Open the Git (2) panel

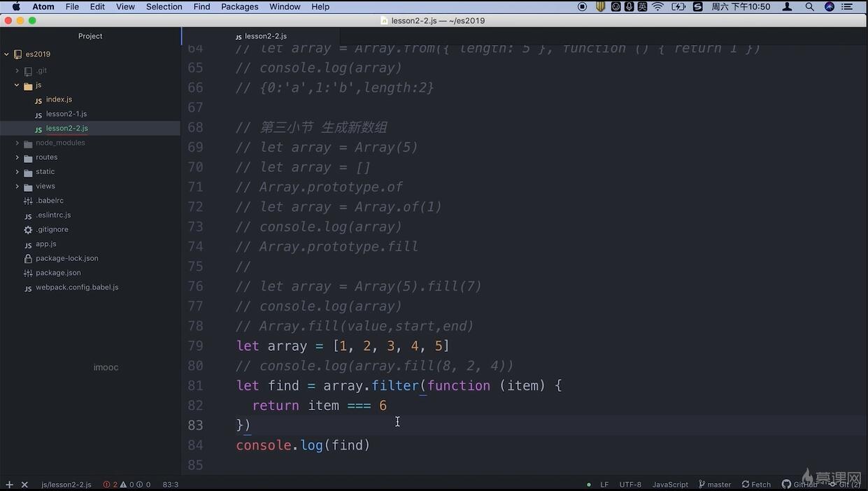845,485
